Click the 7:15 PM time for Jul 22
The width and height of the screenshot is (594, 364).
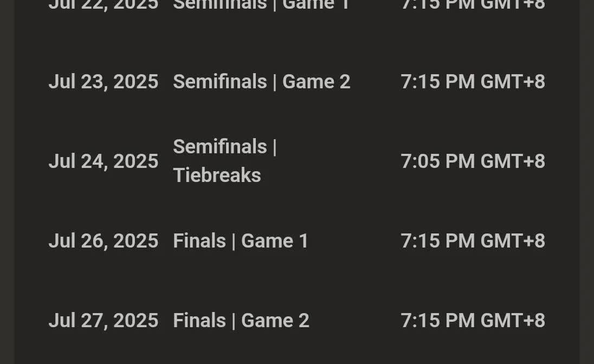473,4
